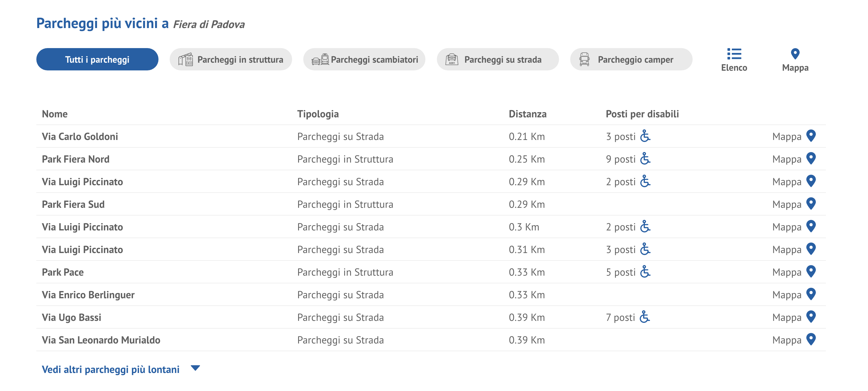Click the map pin icon for Park Fiera Nord
The image size is (868, 391).
811,158
